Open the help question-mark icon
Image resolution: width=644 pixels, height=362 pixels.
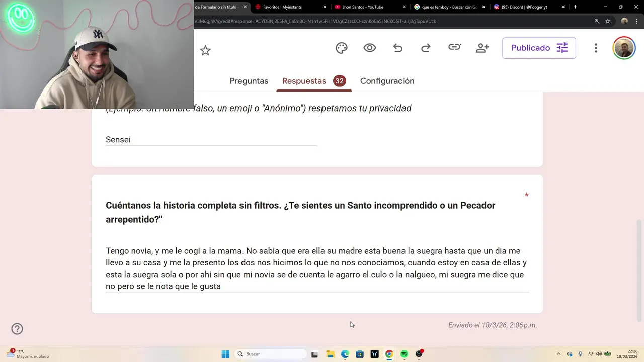[x=17, y=329]
